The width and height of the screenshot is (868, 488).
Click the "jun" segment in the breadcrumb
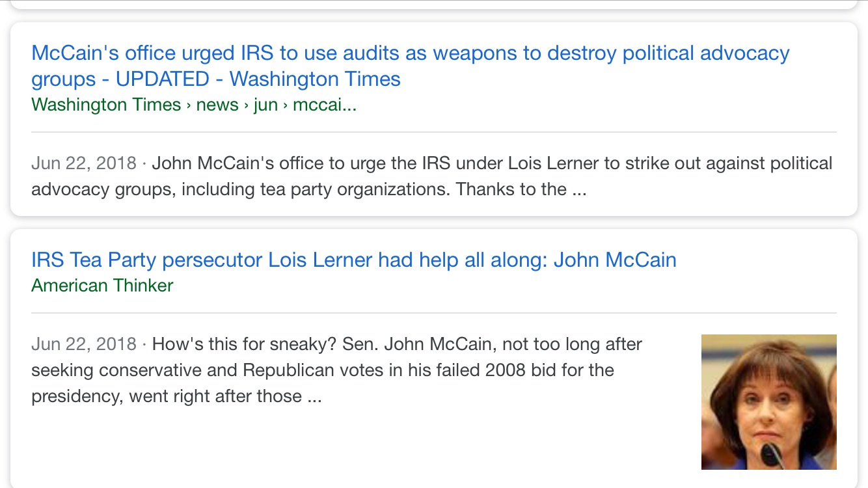point(265,105)
